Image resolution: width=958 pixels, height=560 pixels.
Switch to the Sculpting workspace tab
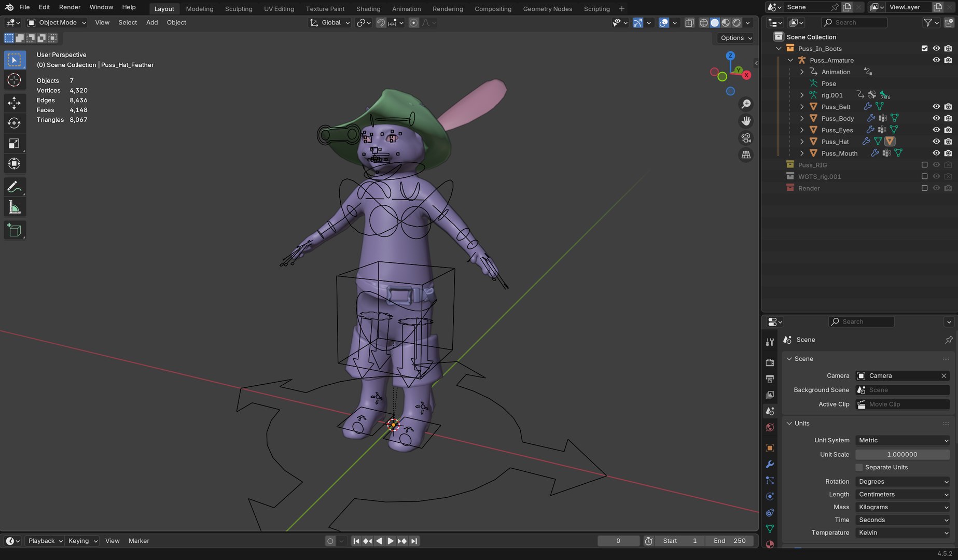[239, 9]
